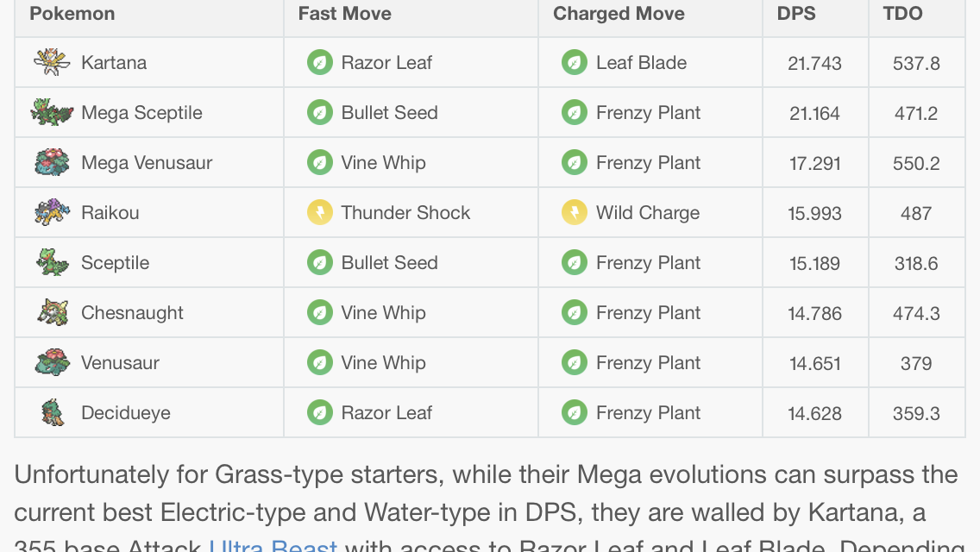
Task: Click the Pokemon column header
Action: 72,14
